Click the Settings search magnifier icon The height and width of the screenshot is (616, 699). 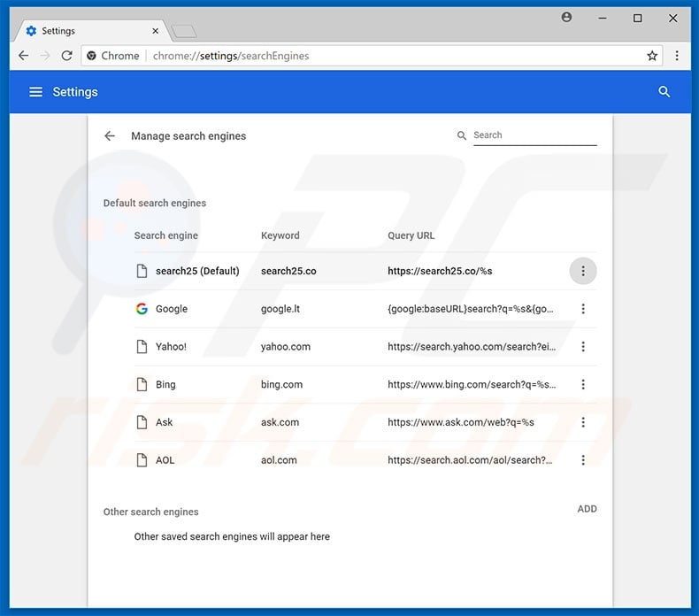pos(664,92)
